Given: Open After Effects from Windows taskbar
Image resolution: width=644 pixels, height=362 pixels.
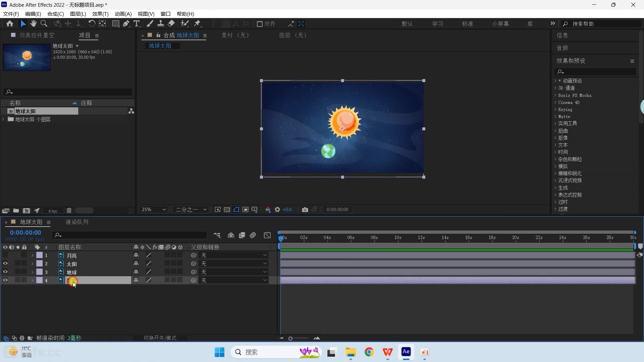Looking at the screenshot, I should (x=406, y=352).
